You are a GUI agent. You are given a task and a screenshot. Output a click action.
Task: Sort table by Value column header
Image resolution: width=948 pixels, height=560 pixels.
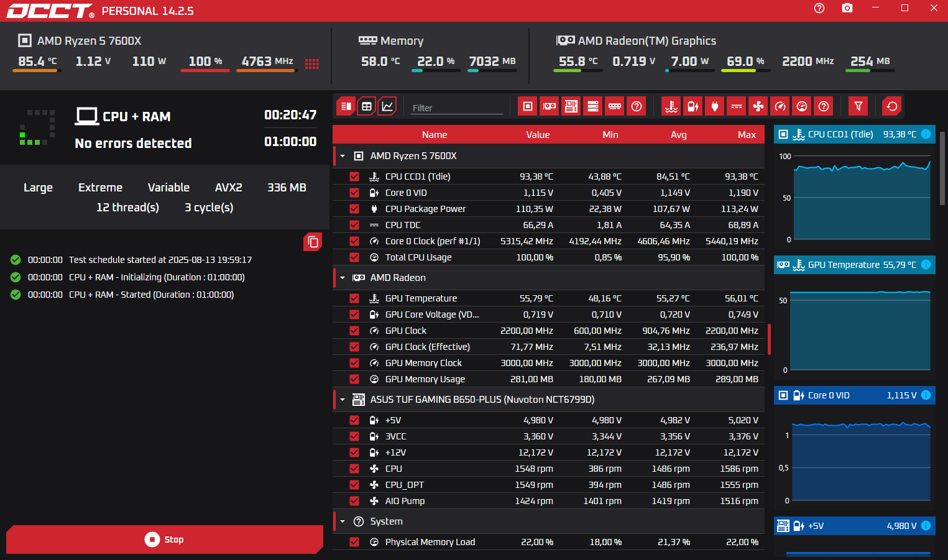[538, 135]
